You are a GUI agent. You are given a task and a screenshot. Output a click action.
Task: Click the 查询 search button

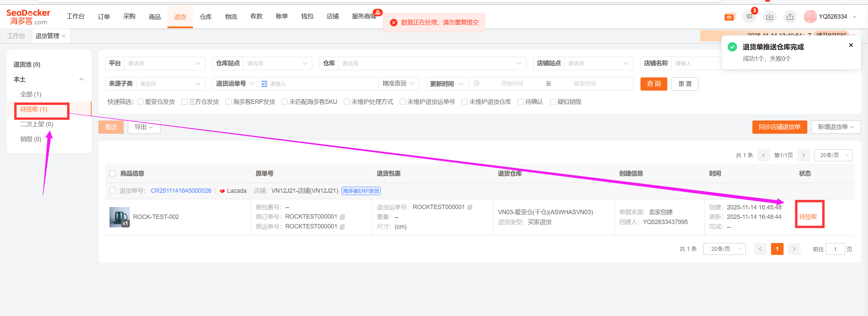(x=653, y=84)
